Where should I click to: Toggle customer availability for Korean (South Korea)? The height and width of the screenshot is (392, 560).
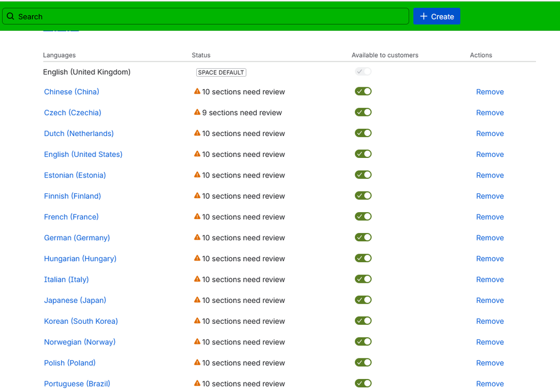point(363,321)
